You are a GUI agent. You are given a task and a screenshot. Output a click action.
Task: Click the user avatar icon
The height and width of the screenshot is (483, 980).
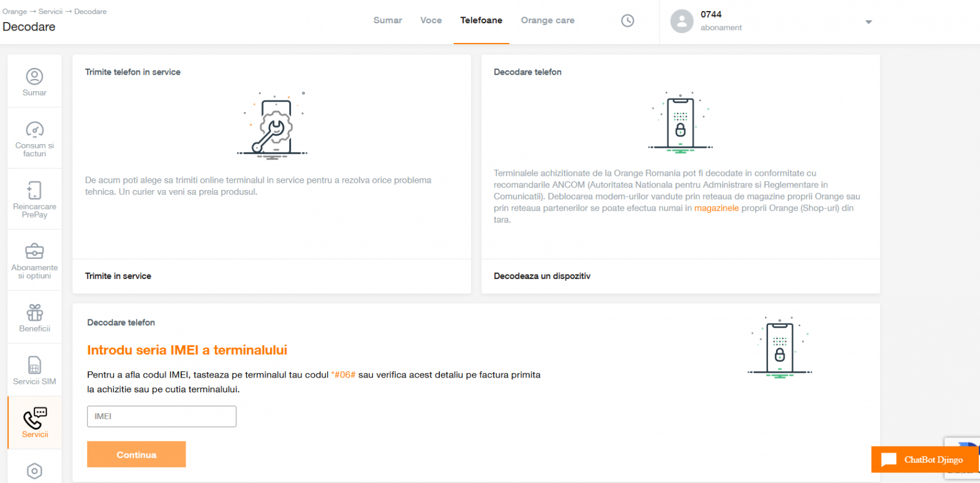pyautogui.click(x=682, y=21)
